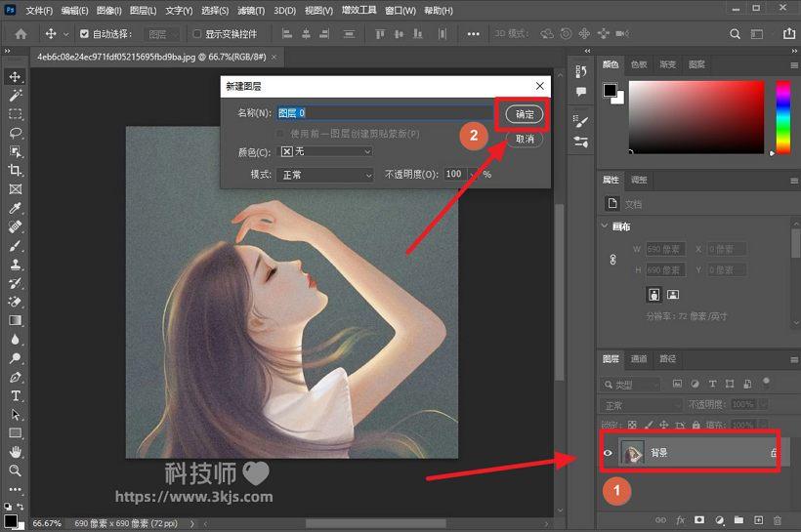Click the 背景 layer thumbnail
The image size is (801, 532).
[632, 453]
